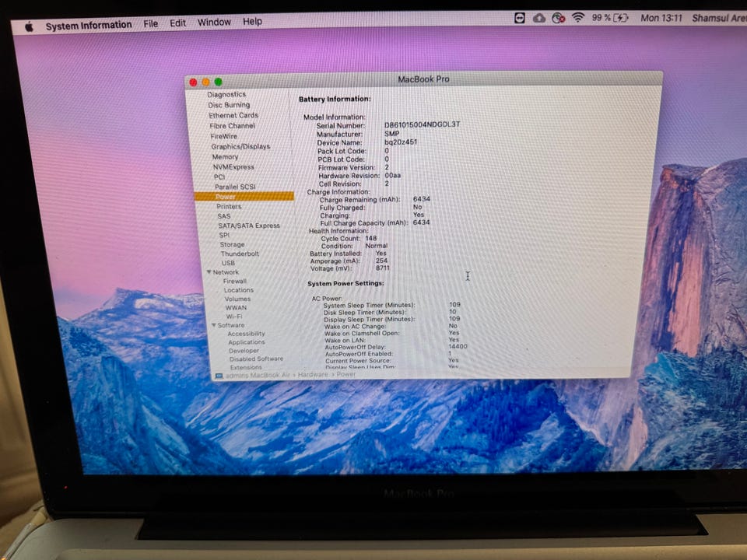
Task: Select Accessibility under Software
Action: pyautogui.click(x=246, y=334)
